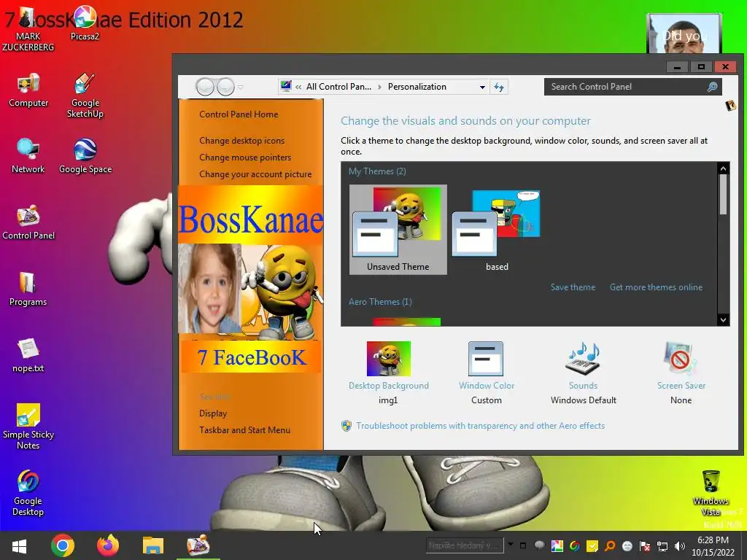Click the Windows Help question mark icon
The height and width of the screenshot is (560, 747).
[x=730, y=105]
